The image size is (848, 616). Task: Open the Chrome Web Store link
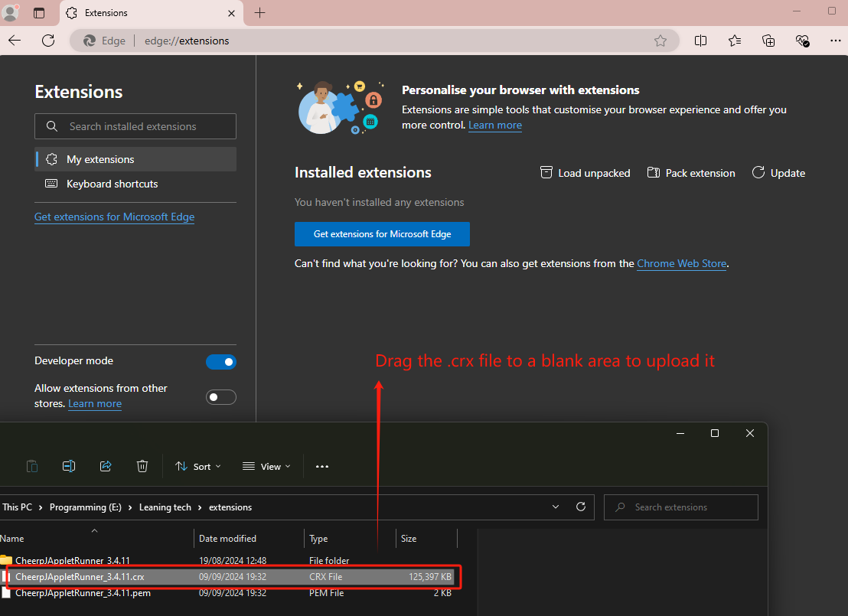pos(681,263)
